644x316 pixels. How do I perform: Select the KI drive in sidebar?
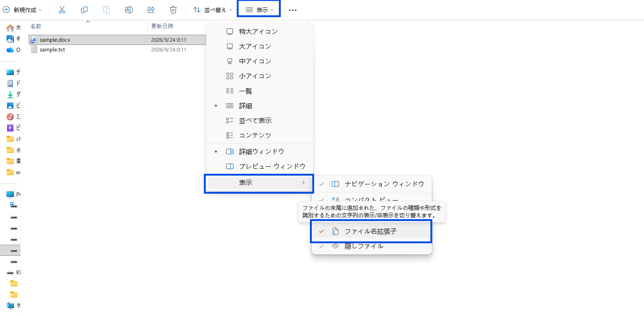pyautogui.click(x=13, y=272)
